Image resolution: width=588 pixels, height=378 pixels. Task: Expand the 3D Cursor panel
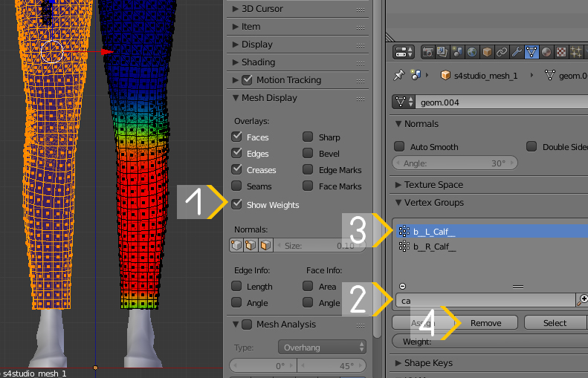pyautogui.click(x=235, y=9)
